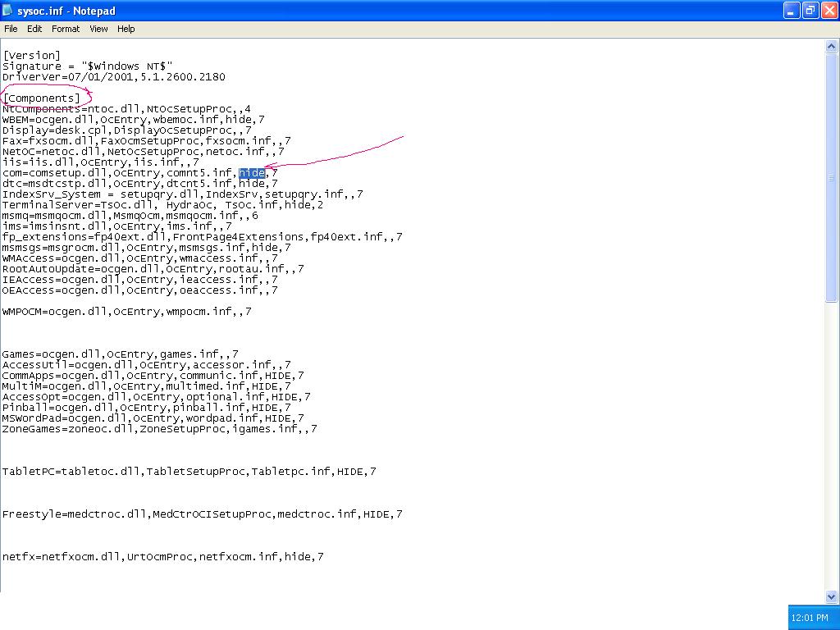The width and height of the screenshot is (840, 630).
Task: Close the sysoc.inf Notepad window
Action: point(829,10)
